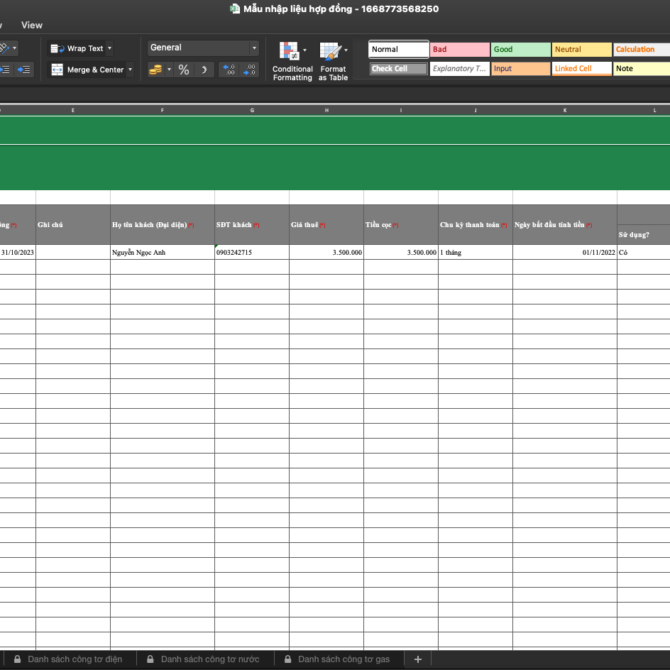Apply the Bad cell style
Image resolution: width=670 pixels, height=670 pixels.
coord(459,49)
